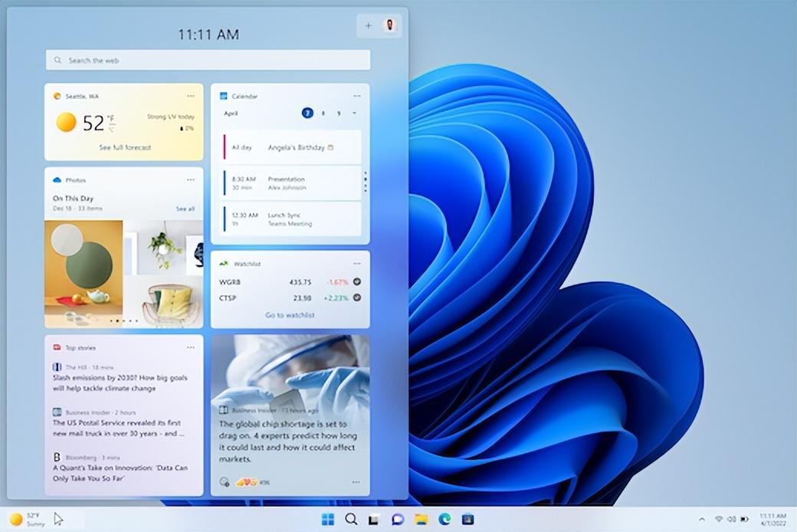Click the taskbar weather widget button
Image resolution: width=797 pixels, height=532 pixels.
[x=28, y=519]
